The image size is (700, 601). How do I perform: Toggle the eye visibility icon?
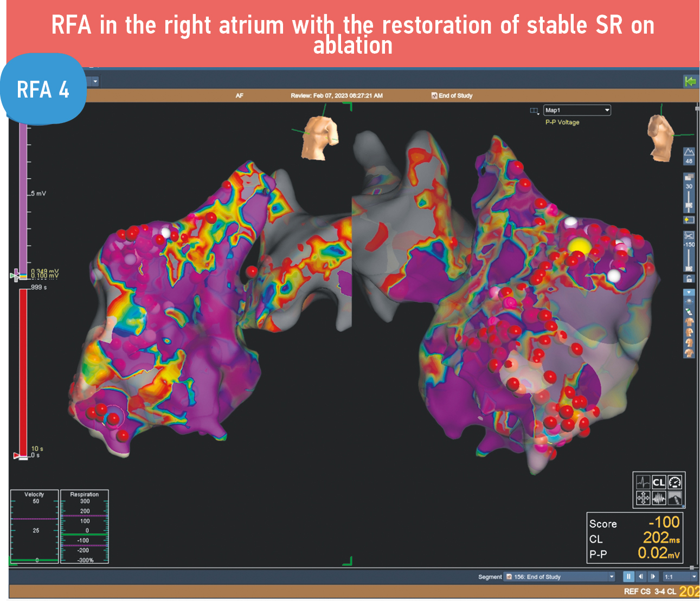tap(689, 301)
